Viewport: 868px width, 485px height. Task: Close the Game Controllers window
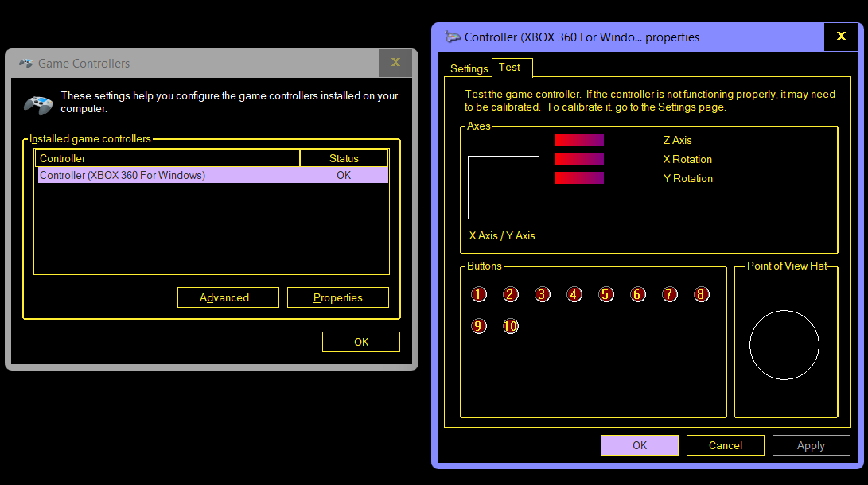[x=395, y=63]
